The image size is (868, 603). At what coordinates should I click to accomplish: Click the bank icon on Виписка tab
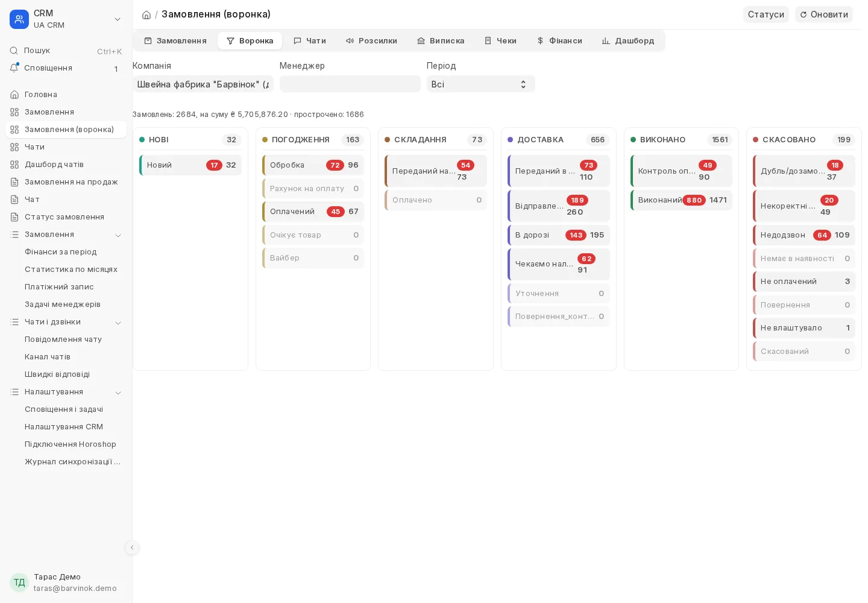tap(421, 41)
